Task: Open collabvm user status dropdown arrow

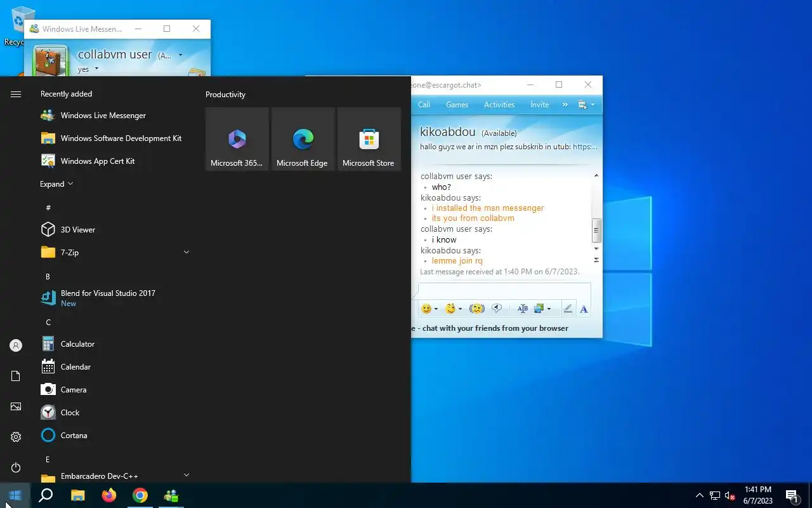Action: click(180, 55)
